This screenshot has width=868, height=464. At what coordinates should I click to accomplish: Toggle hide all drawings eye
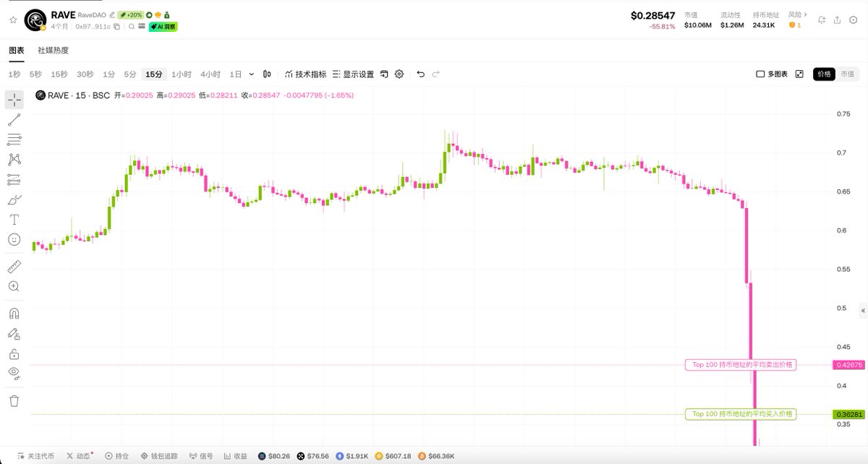click(x=14, y=373)
